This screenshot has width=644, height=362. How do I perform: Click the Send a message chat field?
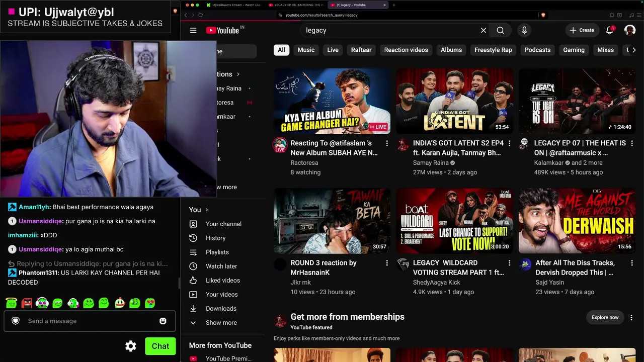tap(90, 321)
